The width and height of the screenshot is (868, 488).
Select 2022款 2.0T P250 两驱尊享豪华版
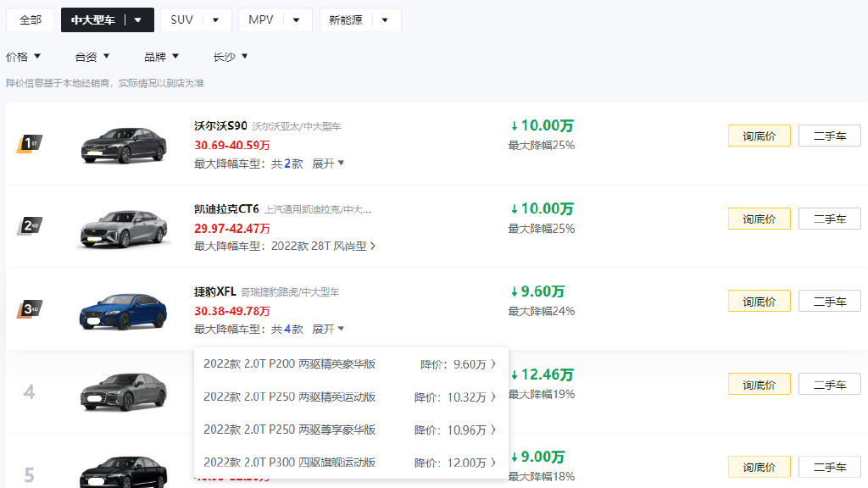pos(351,430)
